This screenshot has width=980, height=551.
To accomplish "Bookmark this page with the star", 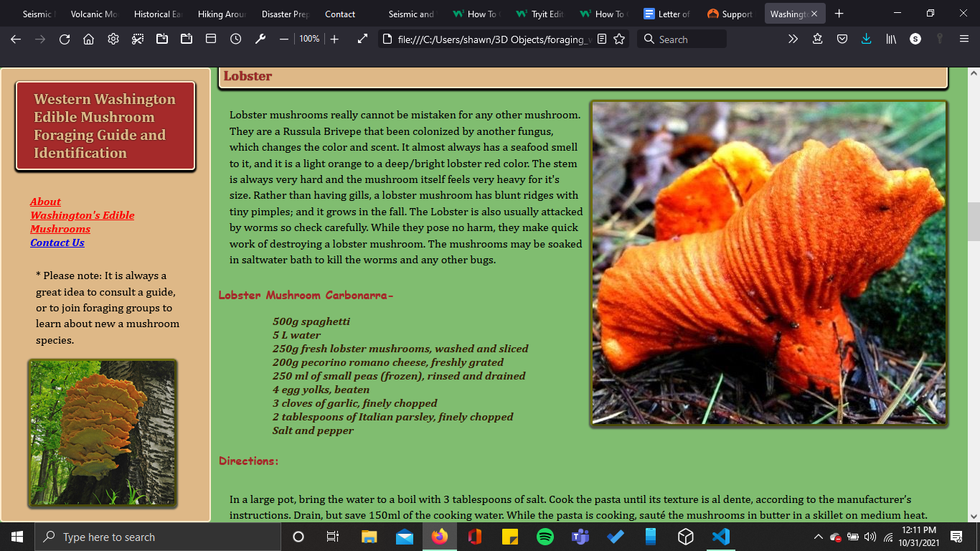I will [619, 39].
